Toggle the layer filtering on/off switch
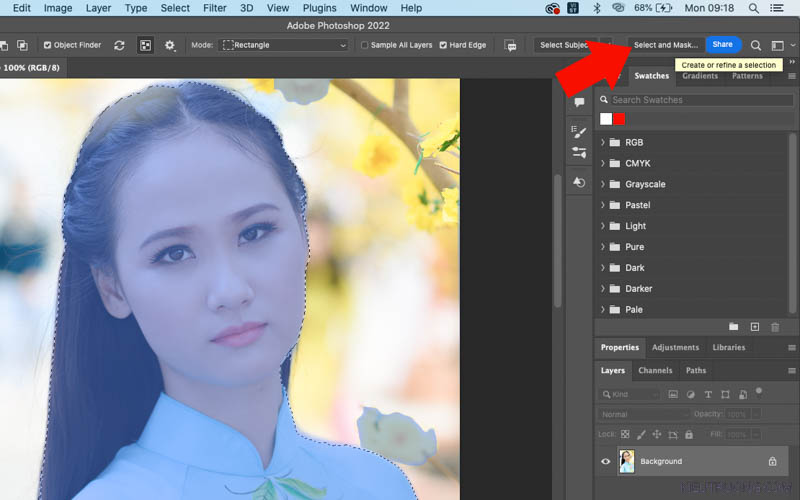The image size is (800, 500). [759, 392]
